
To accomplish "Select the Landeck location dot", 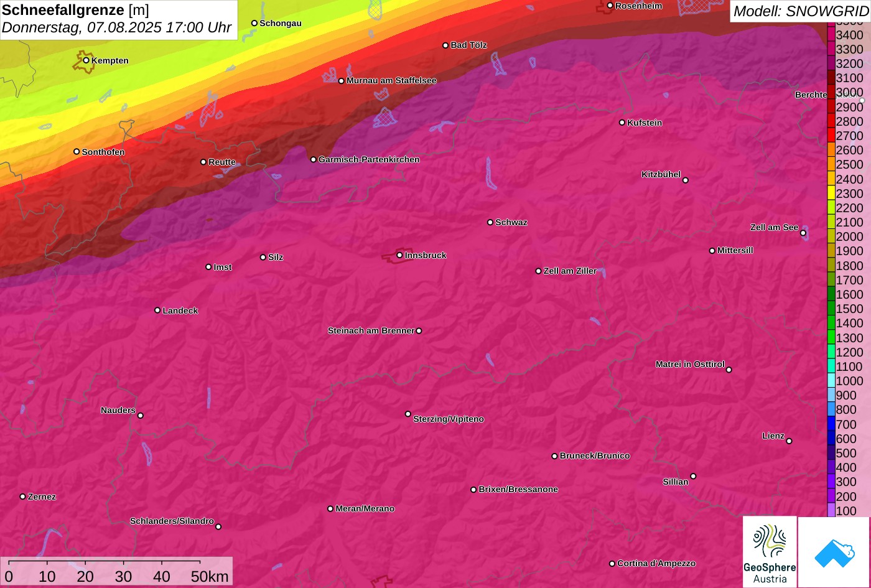I will tap(157, 310).
